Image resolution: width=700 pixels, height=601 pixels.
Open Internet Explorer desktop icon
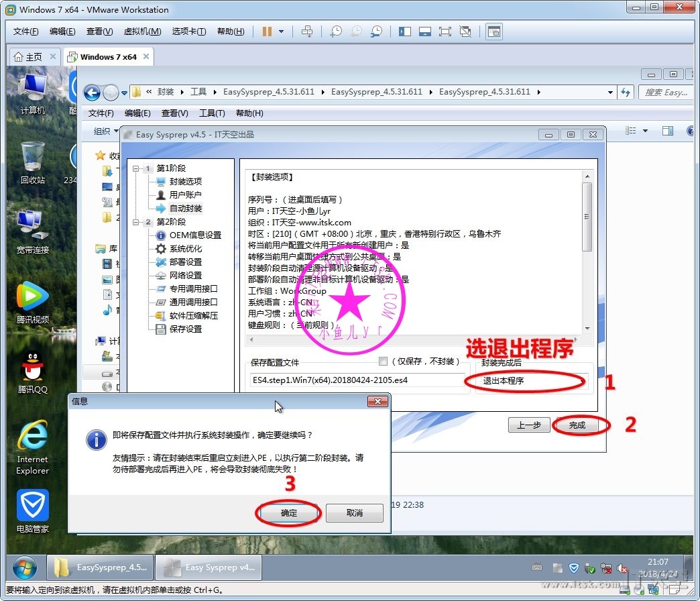(32, 447)
